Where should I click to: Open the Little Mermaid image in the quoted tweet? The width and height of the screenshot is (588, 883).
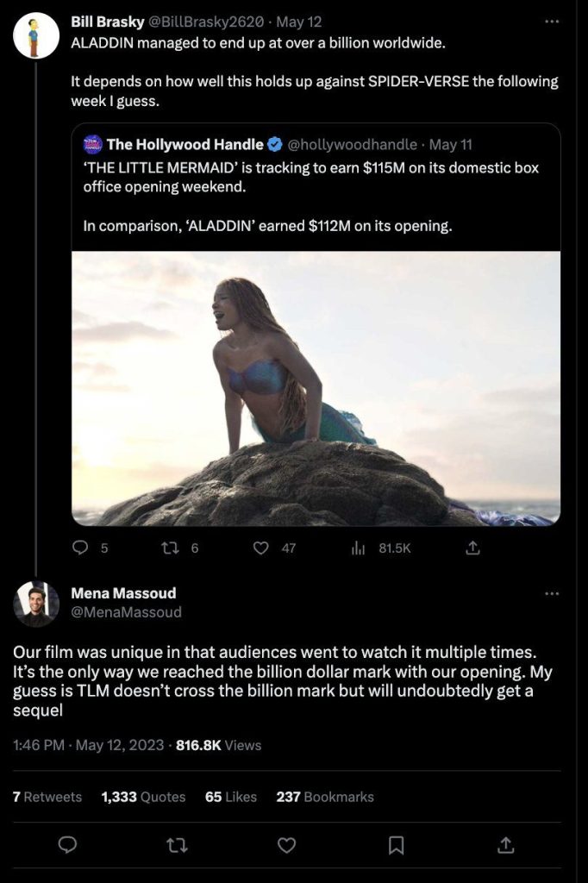[316, 389]
